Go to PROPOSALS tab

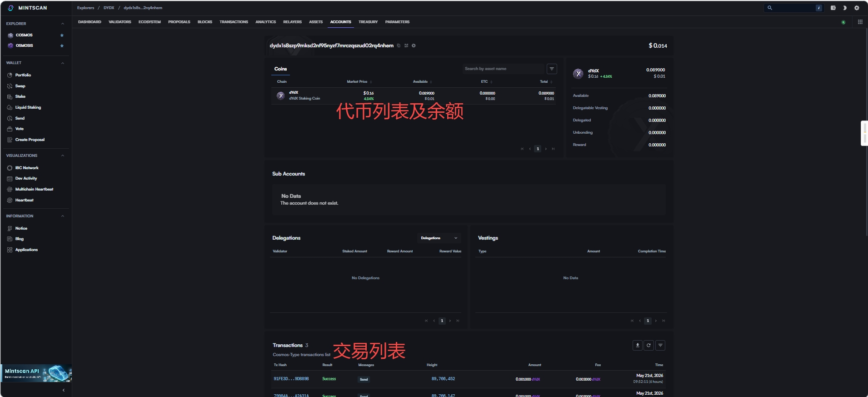tap(179, 22)
